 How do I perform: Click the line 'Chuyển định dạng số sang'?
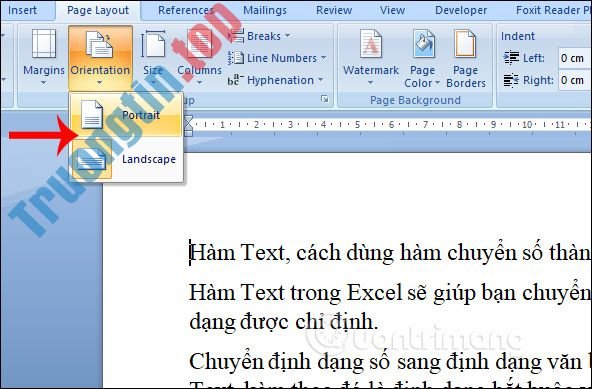(390, 361)
